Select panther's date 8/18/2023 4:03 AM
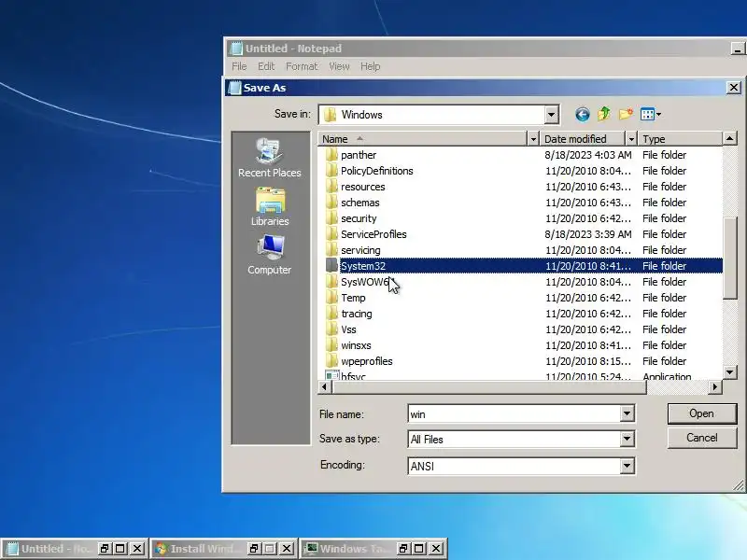This screenshot has height=560, width=747. 588,155
